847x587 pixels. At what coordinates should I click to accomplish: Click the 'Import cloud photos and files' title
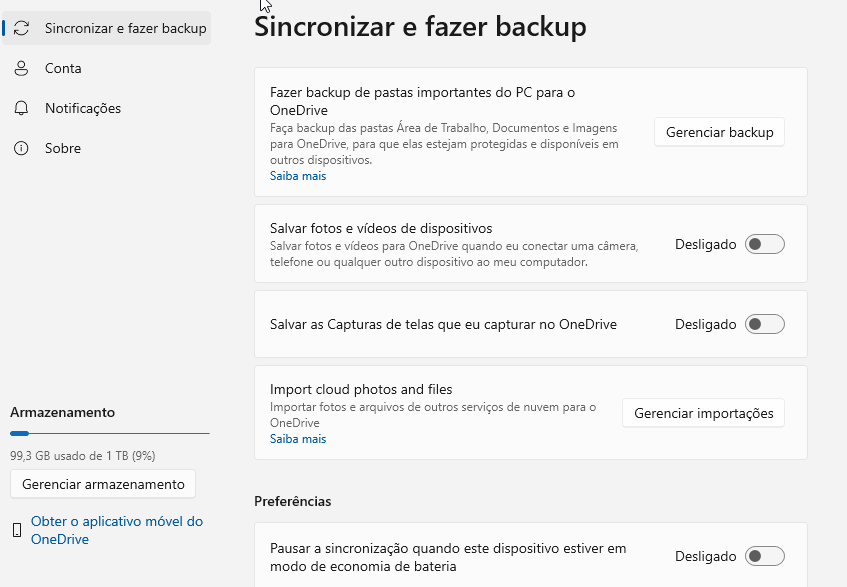click(x=361, y=389)
